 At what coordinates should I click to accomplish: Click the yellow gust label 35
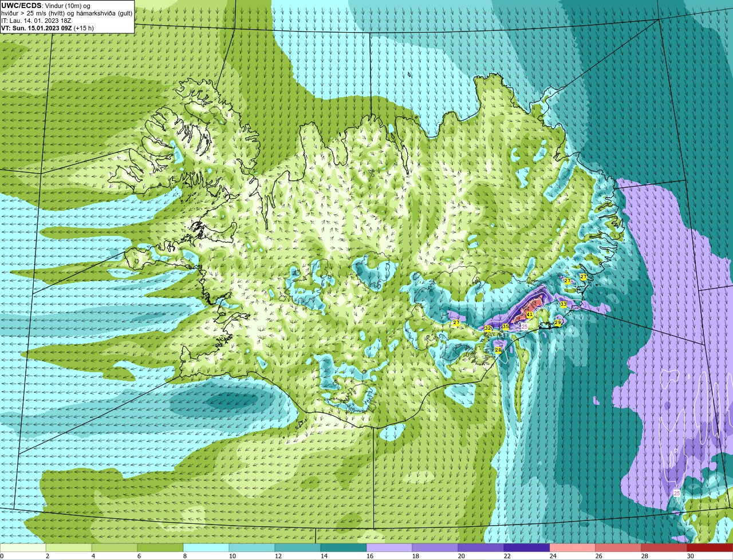[x=506, y=326]
